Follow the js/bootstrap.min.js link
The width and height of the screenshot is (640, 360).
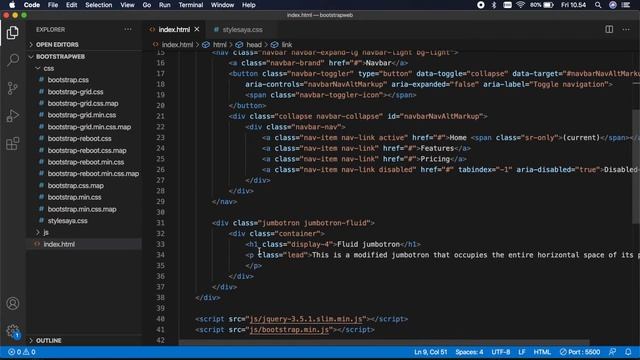[x=289, y=329]
